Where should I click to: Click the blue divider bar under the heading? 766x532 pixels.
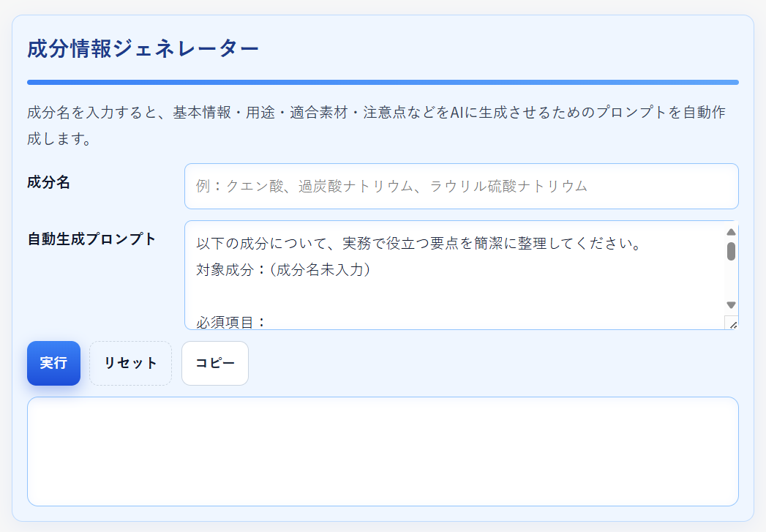click(383, 82)
